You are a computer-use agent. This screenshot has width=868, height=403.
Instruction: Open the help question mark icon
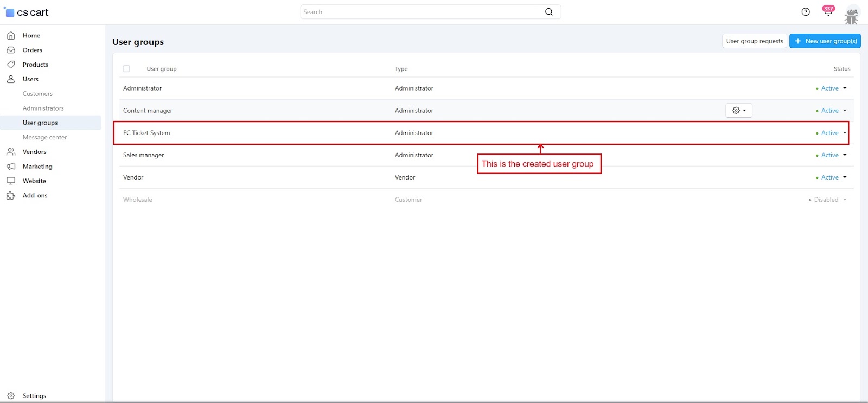pyautogui.click(x=806, y=12)
